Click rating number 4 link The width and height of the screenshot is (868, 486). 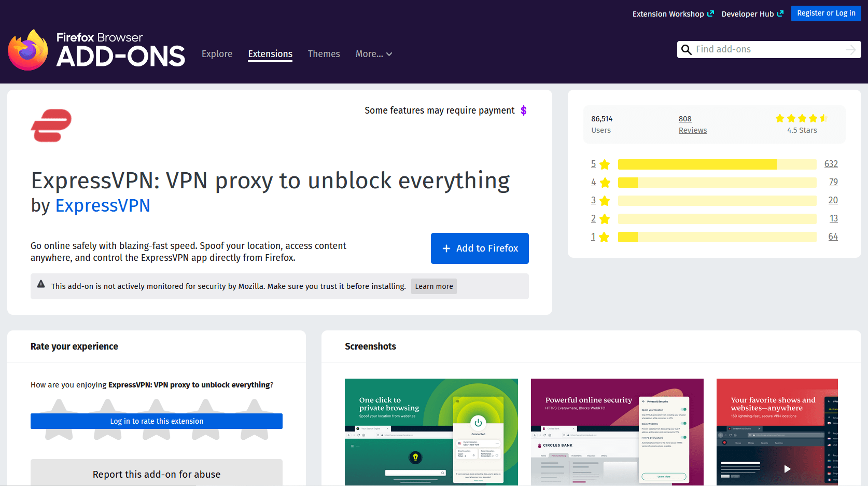[593, 182]
